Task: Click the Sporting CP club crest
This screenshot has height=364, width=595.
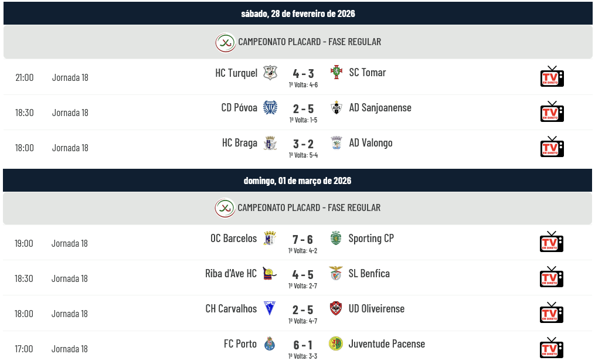Action: tap(336, 238)
